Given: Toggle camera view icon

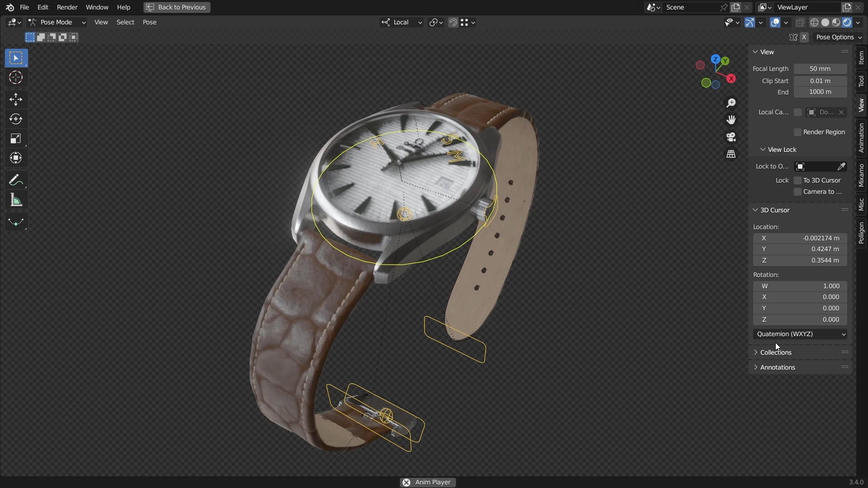Looking at the screenshot, I should 731,137.
